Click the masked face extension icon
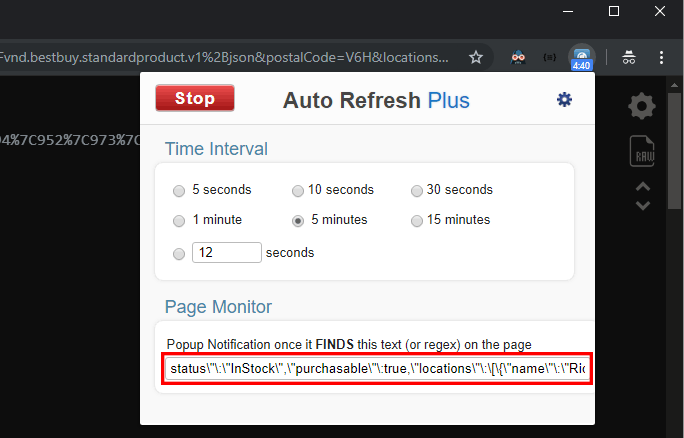The height and width of the screenshot is (438, 684). tap(518, 57)
